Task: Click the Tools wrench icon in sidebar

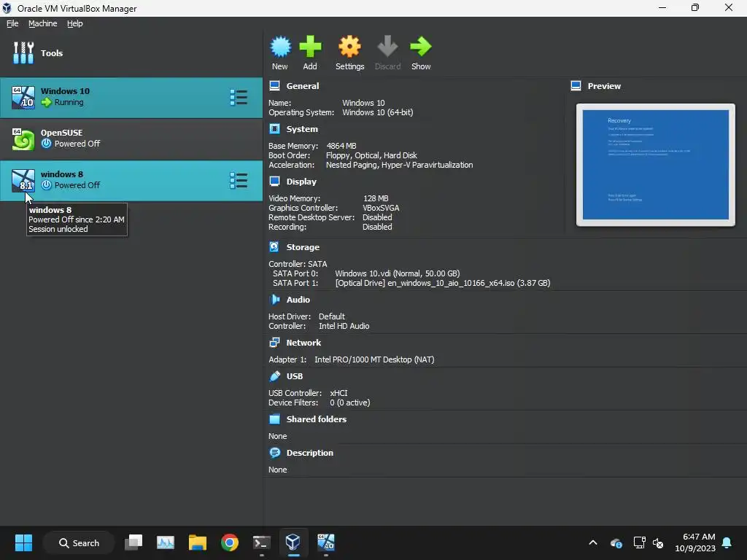Action: pyautogui.click(x=23, y=52)
